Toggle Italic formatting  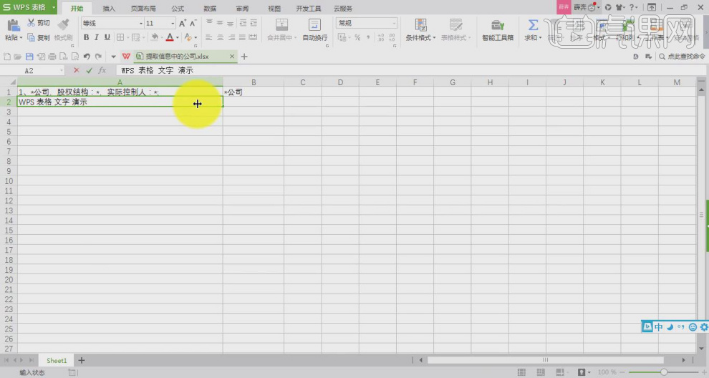pos(96,37)
